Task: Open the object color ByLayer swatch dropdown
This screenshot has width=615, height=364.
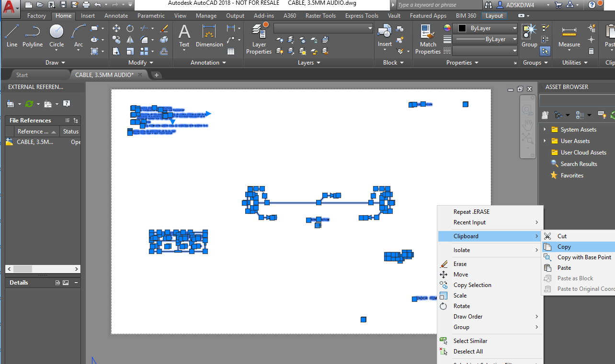Action: pyautogui.click(x=485, y=28)
